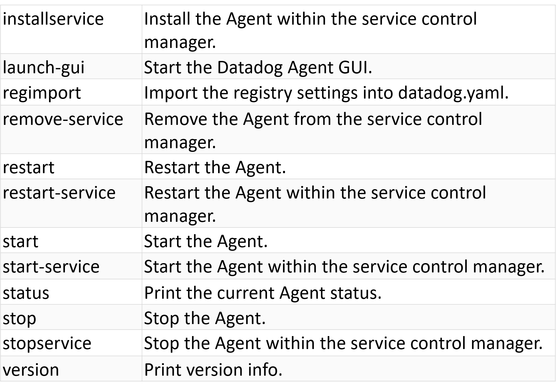The image size is (556, 392).
Task: Select the launch-gui command name
Action: click(44, 67)
